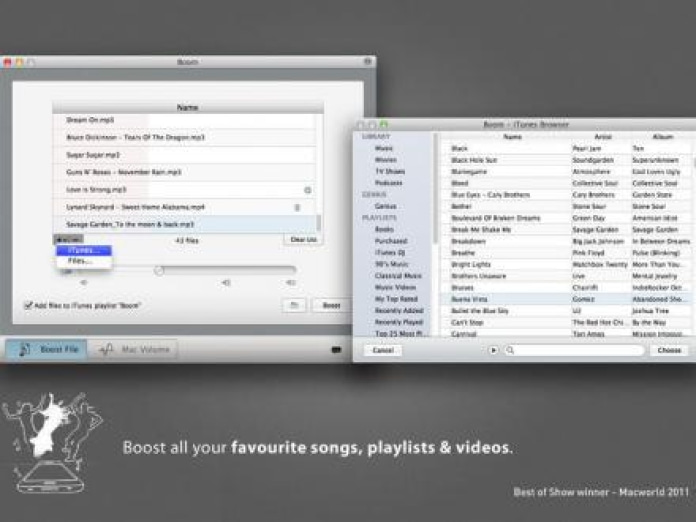Select Sugar Sugar.mp3 row
This screenshot has height=522, width=696.
(x=184, y=155)
